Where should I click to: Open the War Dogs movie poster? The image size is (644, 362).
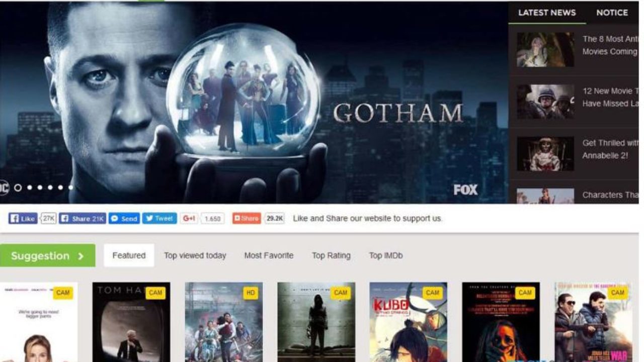594,322
